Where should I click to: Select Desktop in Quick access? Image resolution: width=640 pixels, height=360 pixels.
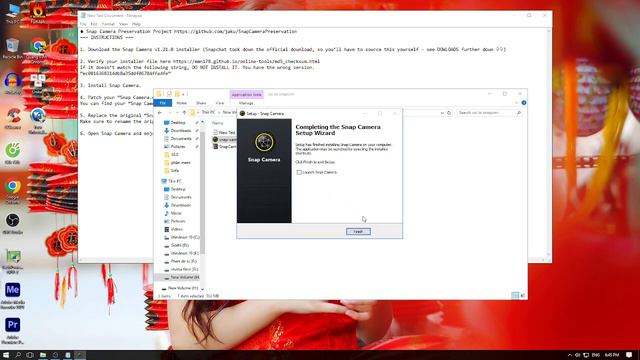178,122
